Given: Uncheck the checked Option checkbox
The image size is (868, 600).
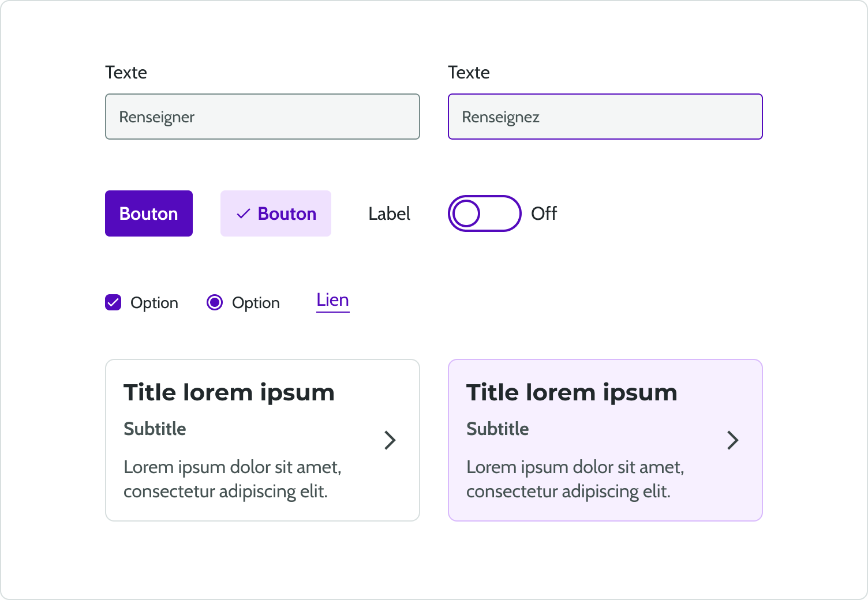Looking at the screenshot, I should pos(113,302).
